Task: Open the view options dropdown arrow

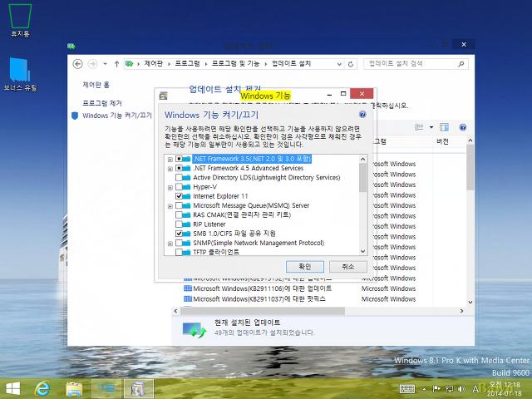Action: [x=431, y=127]
